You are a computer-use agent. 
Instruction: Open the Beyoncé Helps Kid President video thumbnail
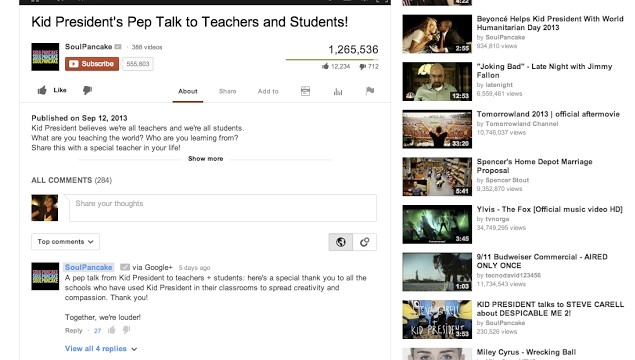tap(437, 34)
